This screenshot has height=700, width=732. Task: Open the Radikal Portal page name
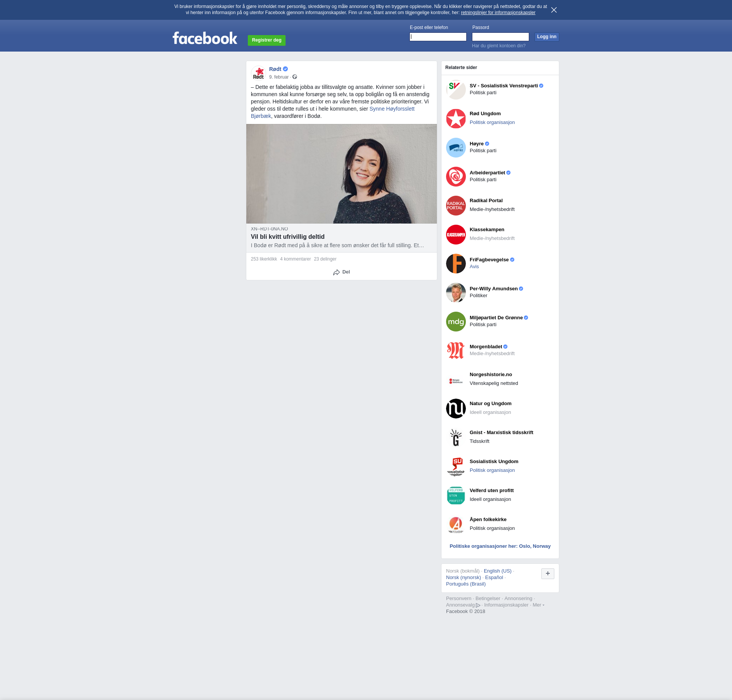[486, 201]
